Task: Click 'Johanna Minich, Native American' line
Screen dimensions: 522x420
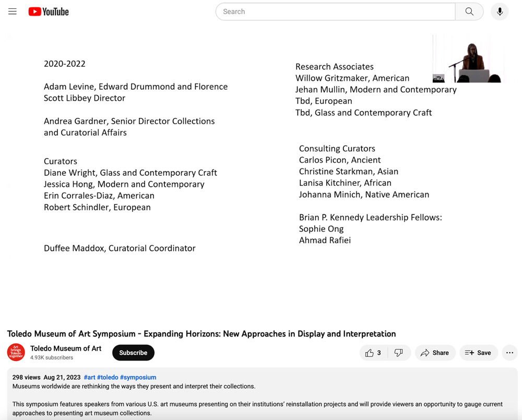Action: (364, 195)
